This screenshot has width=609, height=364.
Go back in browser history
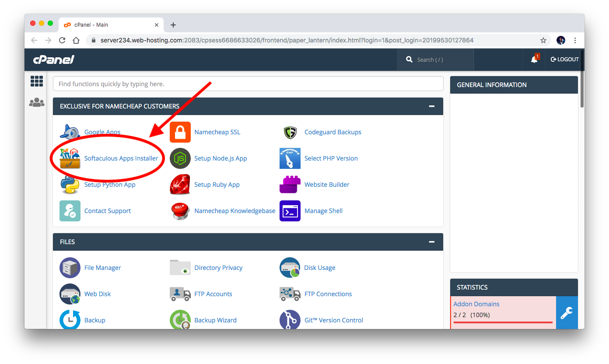[x=34, y=40]
